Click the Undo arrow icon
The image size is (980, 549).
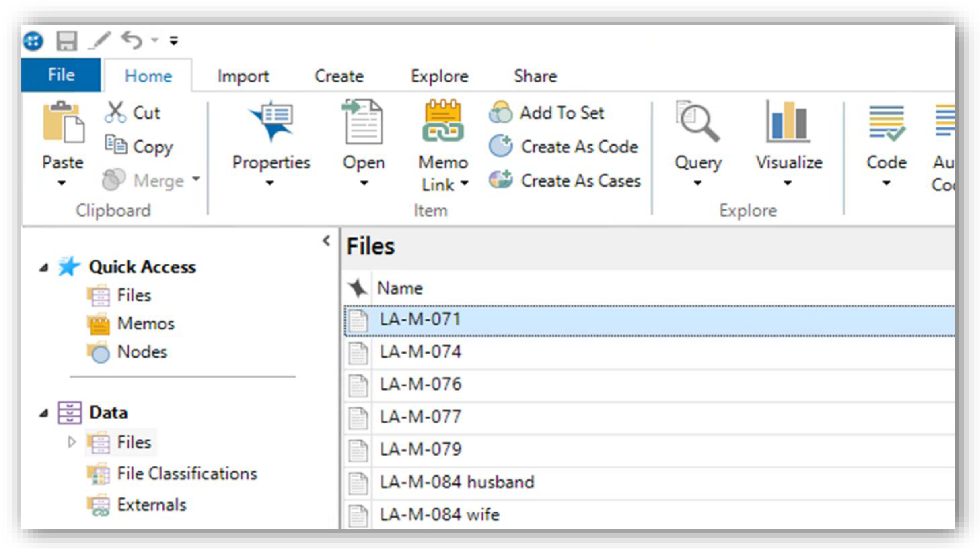coord(132,40)
